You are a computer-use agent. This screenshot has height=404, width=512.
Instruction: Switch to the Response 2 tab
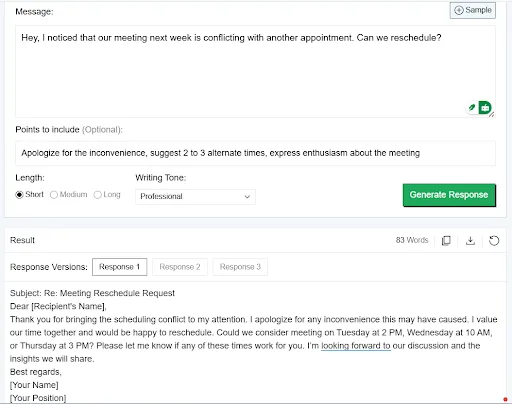(x=180, y=267)
